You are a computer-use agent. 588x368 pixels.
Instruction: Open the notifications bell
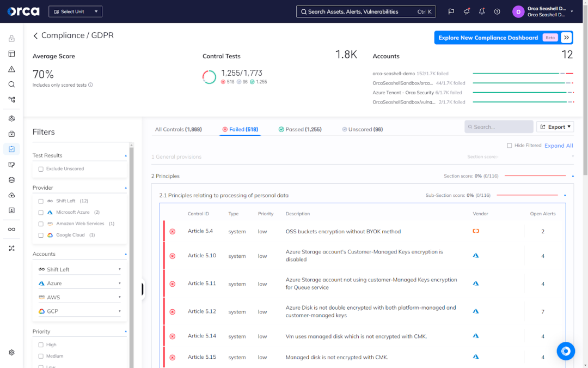pyautogui.click(x=482, y=11)
